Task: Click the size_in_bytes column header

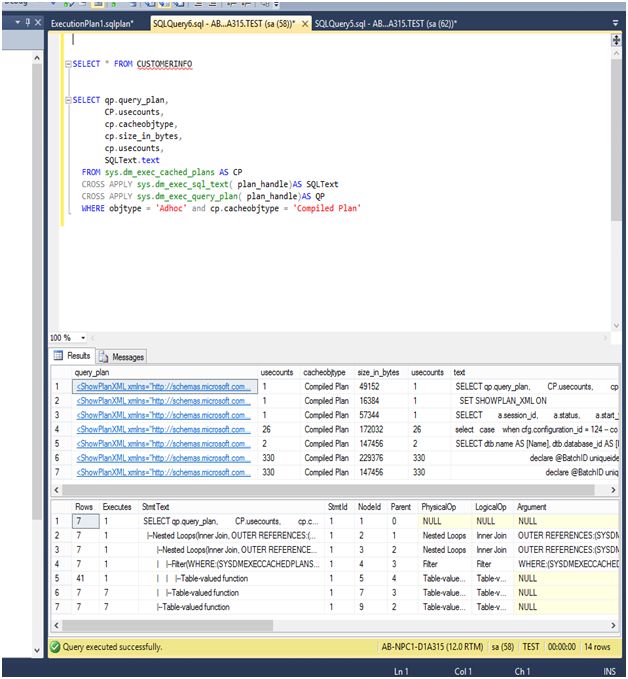Action: [x=378, y=372]
